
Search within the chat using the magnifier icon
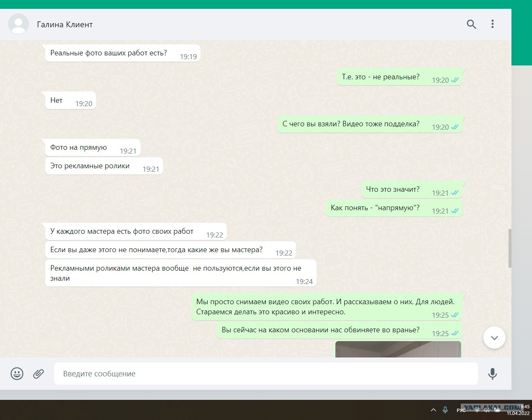[x=471, y=24]
